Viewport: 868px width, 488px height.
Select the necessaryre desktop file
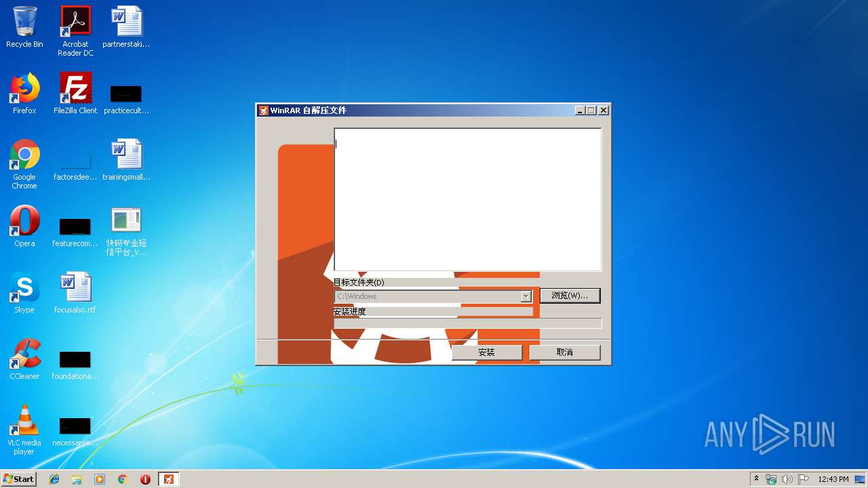click(x=75, y=431)
